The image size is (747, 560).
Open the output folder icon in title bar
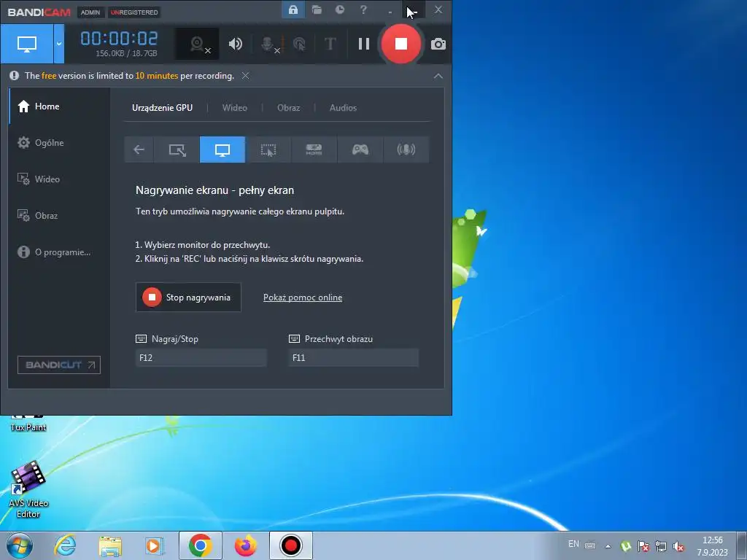click(317, 9)
